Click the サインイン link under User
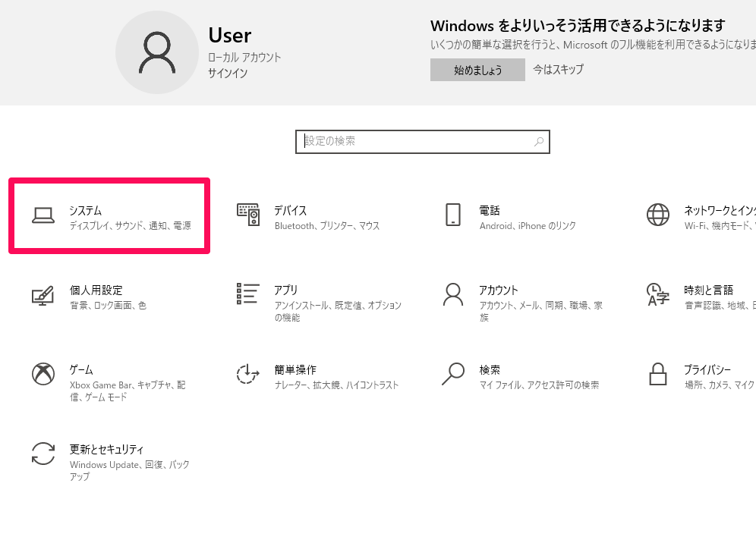The image size is (756, 559). (x=228, y=74)
